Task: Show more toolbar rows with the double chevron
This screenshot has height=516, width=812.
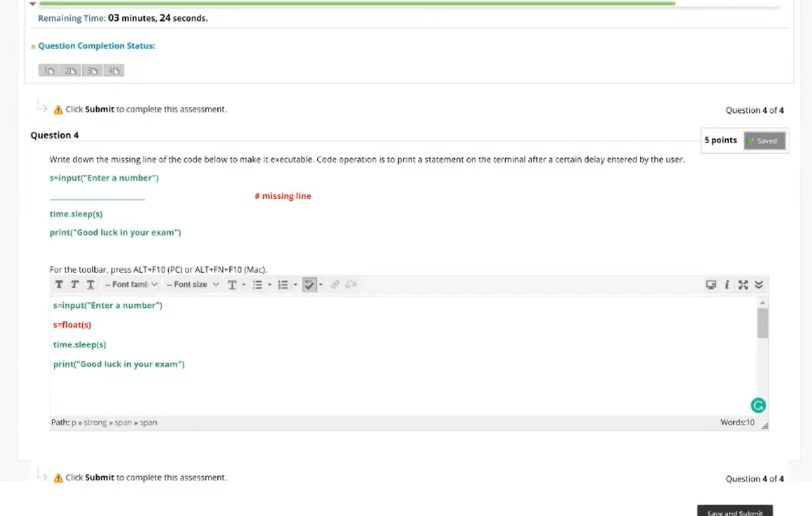Action: click(x=758, y=285)
